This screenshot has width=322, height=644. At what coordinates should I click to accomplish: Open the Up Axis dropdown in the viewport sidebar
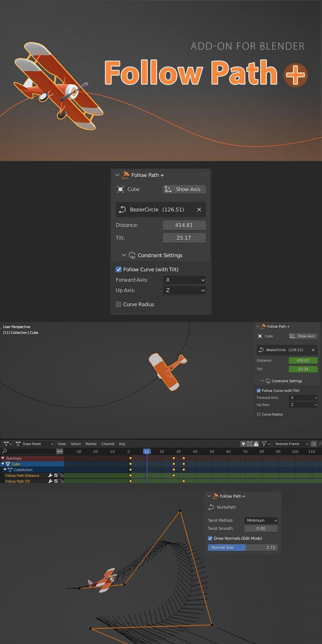pyautogui.click(x=303, y=405)
